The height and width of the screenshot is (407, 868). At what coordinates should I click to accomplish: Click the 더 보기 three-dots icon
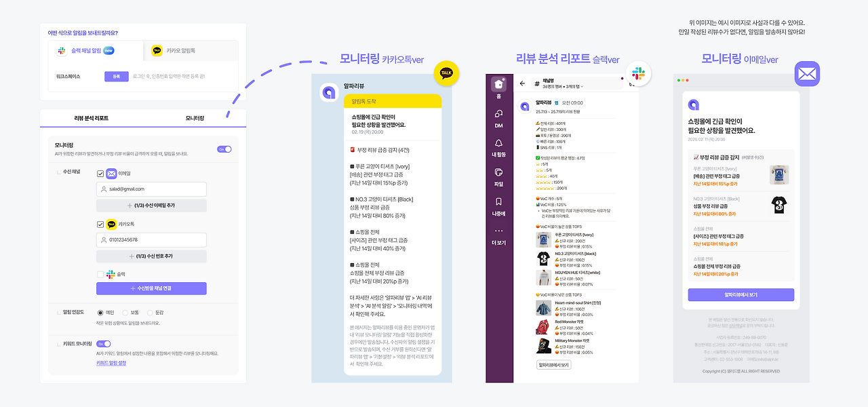(x=499, y=231)
